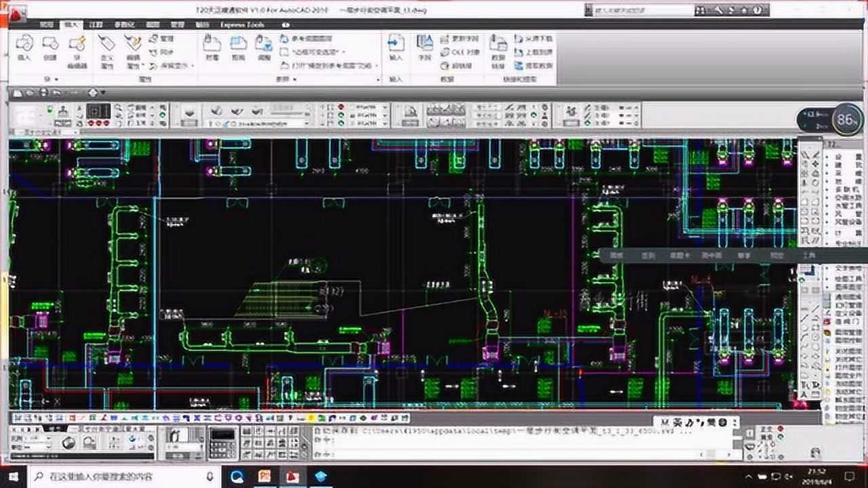
Task: Click the calculator icon in the bottom toolbar
Action: pyautogui.click(x=222, y=444)
